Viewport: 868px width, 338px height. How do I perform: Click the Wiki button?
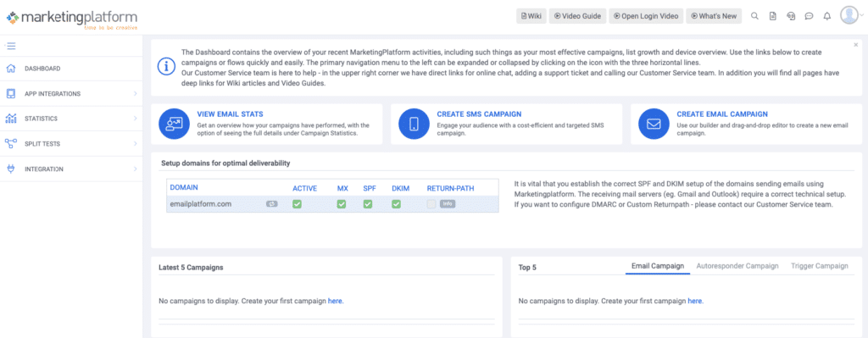click(x=531, y=16)
